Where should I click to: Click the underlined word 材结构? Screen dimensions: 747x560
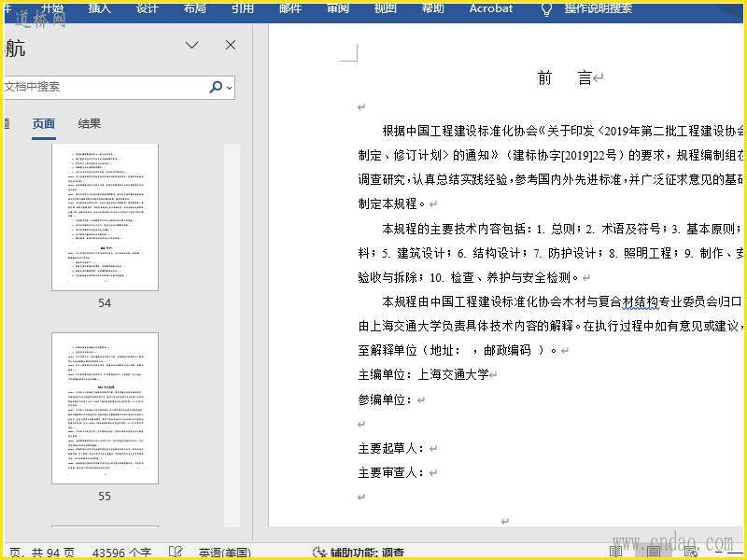coord(640,301)
